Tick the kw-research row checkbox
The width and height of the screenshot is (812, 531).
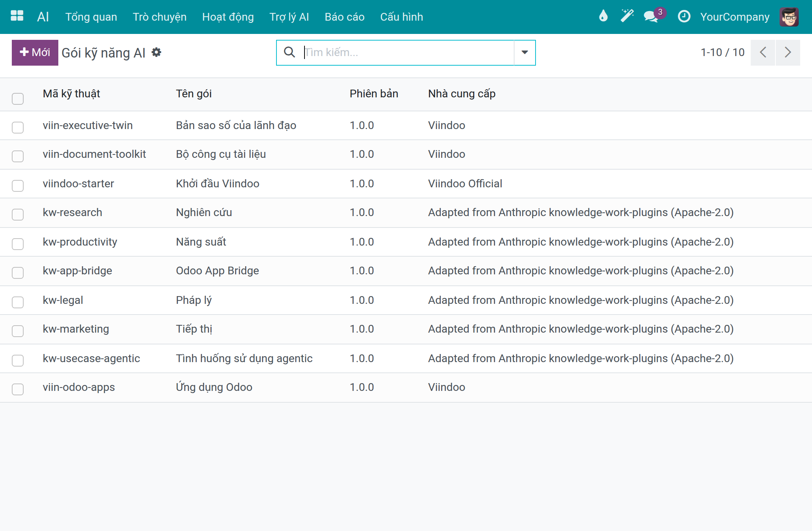[18, 215]
